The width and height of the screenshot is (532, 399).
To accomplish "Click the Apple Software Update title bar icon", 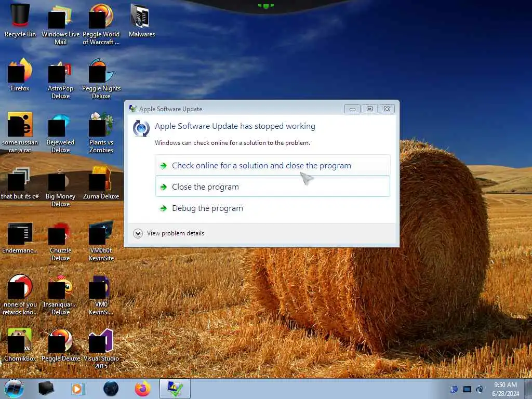I will tap(132, 109).
